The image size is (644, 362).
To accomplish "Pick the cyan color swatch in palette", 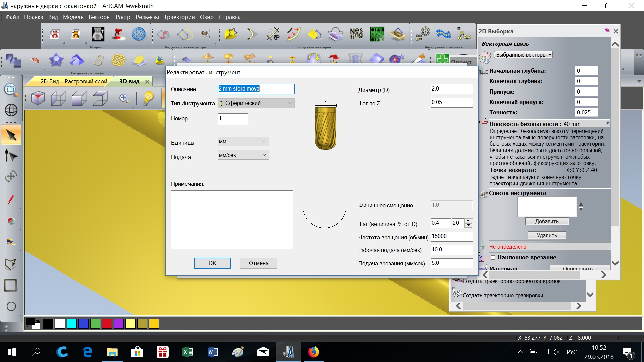I will (71, 323).
